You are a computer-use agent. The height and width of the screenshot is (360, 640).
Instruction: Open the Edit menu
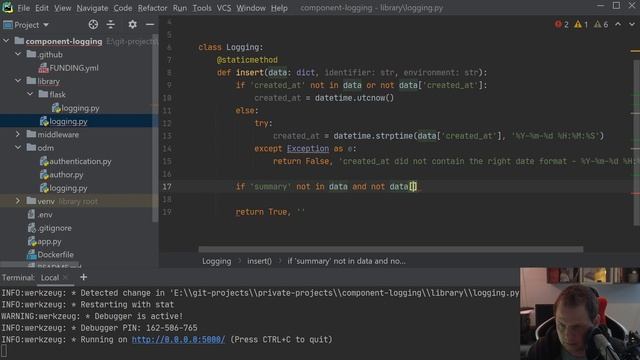(42, 8)
